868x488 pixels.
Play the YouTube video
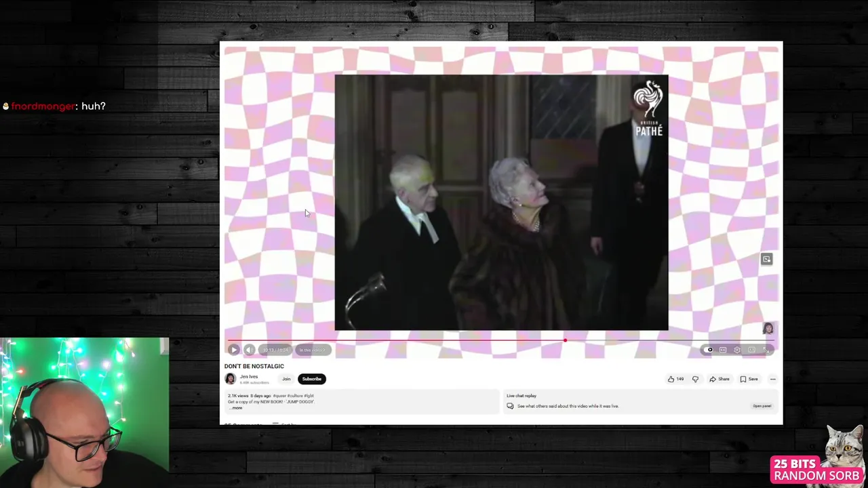tap(234, 350)
